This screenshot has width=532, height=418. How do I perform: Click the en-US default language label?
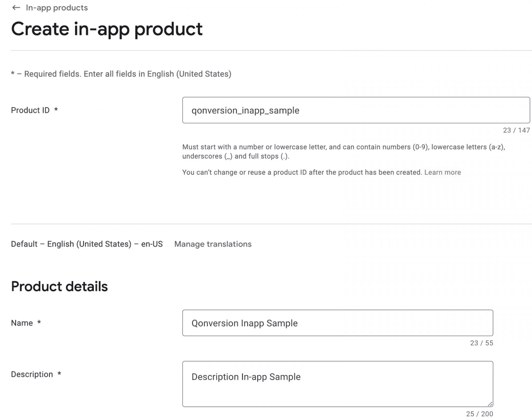tap(87, 244)
